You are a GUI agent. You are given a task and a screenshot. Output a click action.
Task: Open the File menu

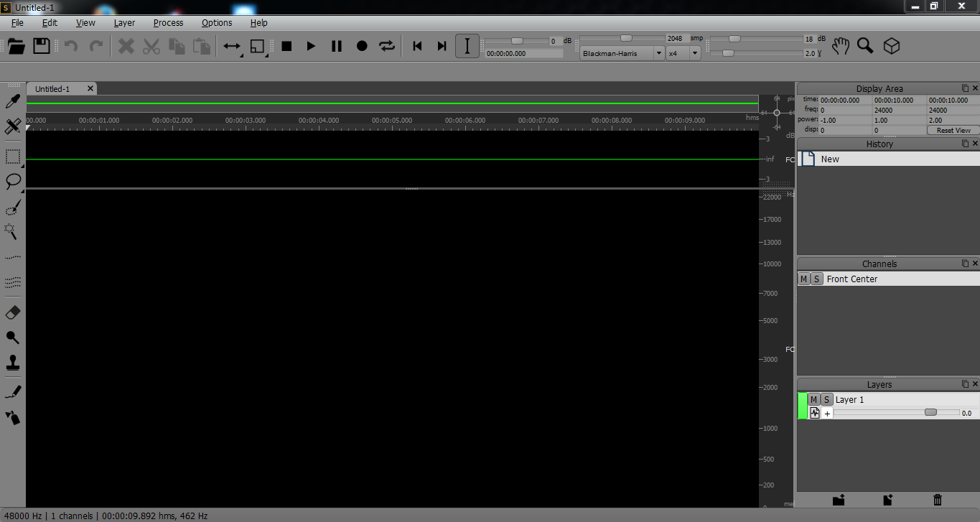click(17, 22)
